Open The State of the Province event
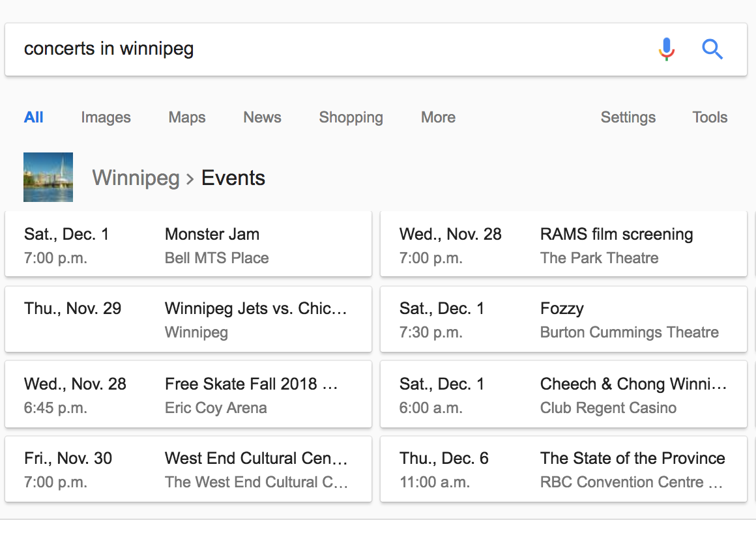 click(x=564, y=469)
